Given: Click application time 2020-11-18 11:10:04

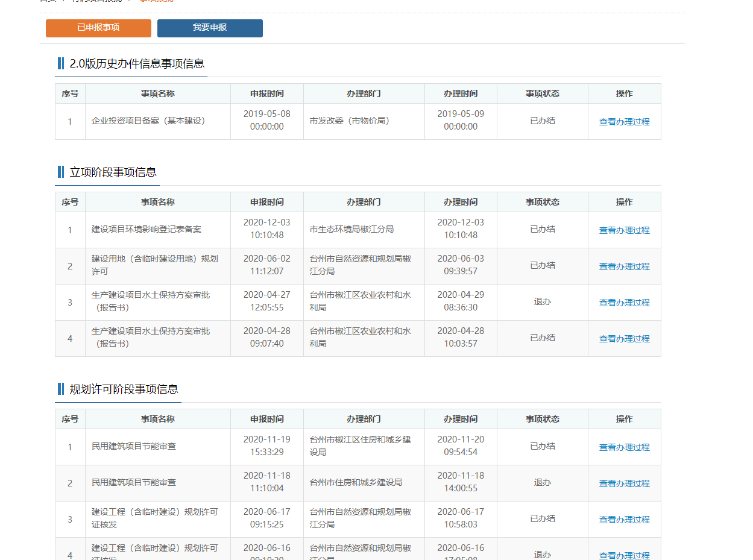Looking at the screenshot, I should (x=267, y=482).
